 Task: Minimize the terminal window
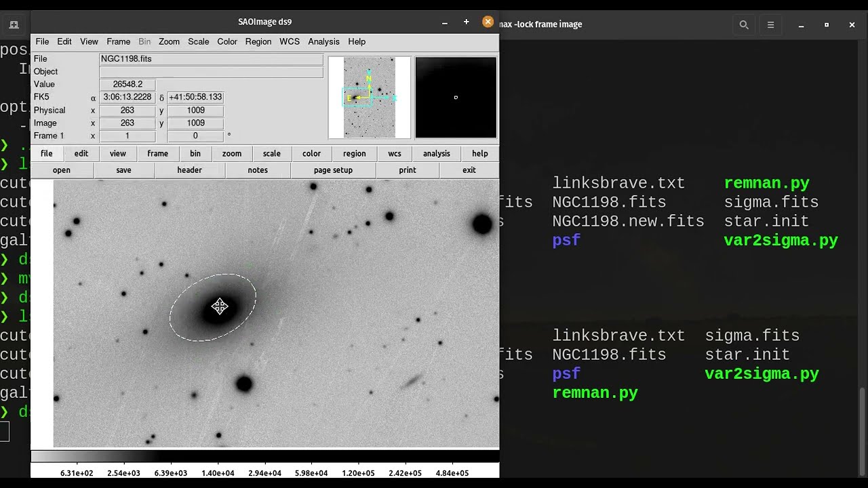(x=801, y=24)
